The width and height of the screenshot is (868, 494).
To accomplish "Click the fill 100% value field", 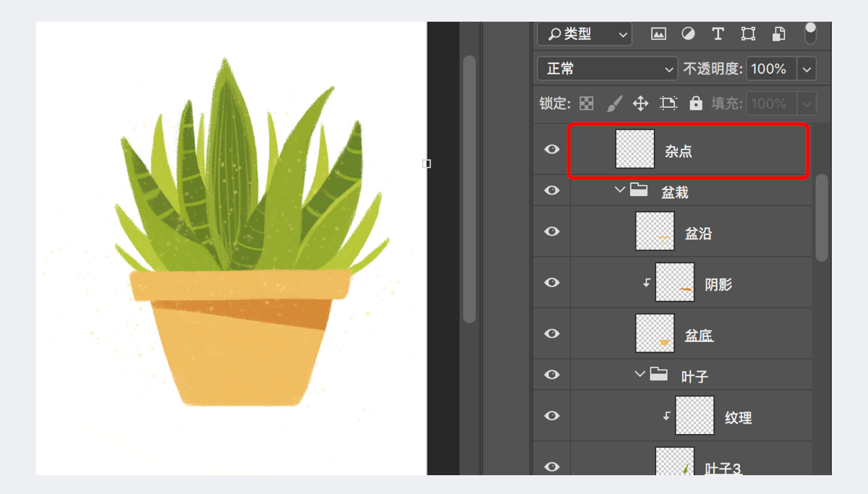I will [771, 103].
